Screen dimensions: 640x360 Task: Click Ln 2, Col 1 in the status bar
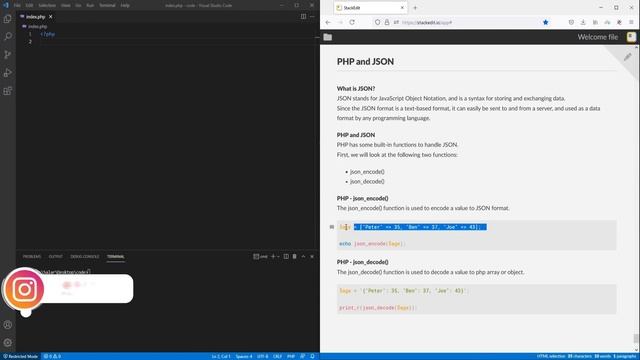coord(221,356)
